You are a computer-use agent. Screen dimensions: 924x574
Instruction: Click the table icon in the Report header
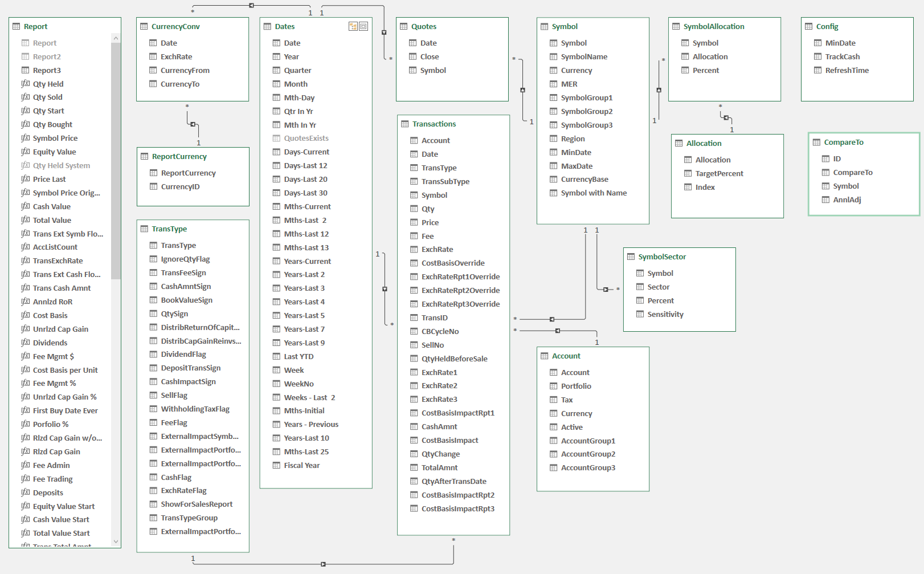pos(16,26)
